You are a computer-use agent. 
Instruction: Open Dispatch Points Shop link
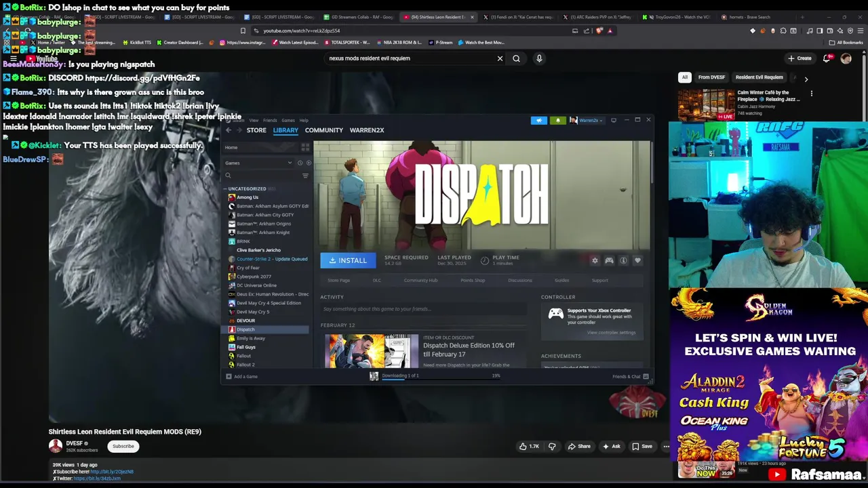pyautogui.click(x=473, y=281)
